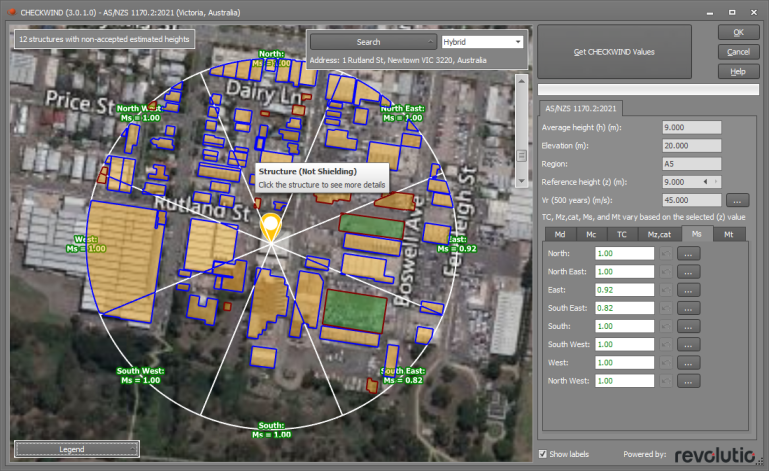769x471 pixels.
Task: Open South Ms details ellipsis button
Action: [x=688, y=326]
